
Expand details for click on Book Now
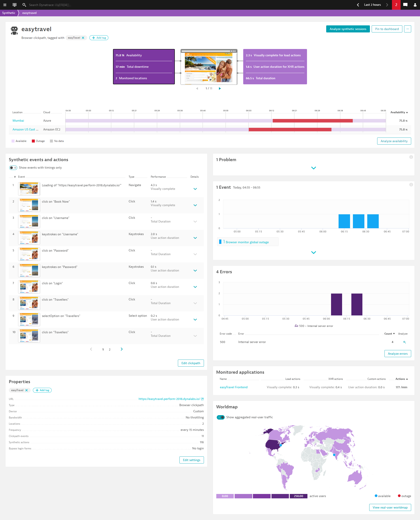pyautogui.click(x=195, y=205)
